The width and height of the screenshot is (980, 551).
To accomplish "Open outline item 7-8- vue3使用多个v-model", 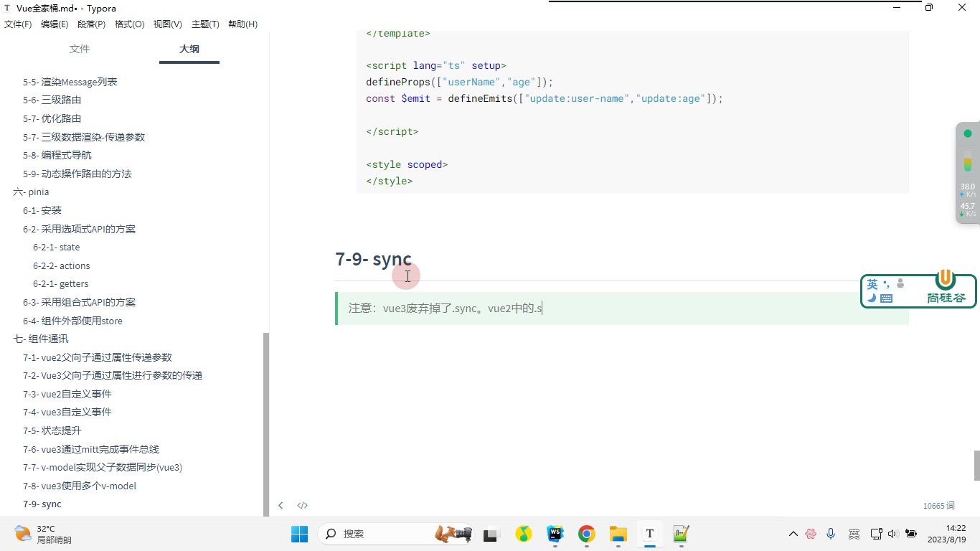I will pos(80,486).
